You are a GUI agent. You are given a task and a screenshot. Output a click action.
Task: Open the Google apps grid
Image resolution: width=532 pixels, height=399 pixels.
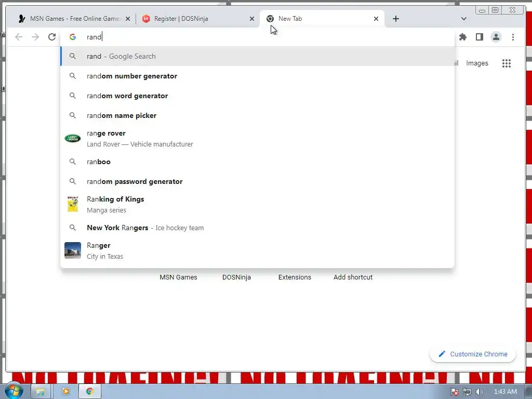pos(507,63)
